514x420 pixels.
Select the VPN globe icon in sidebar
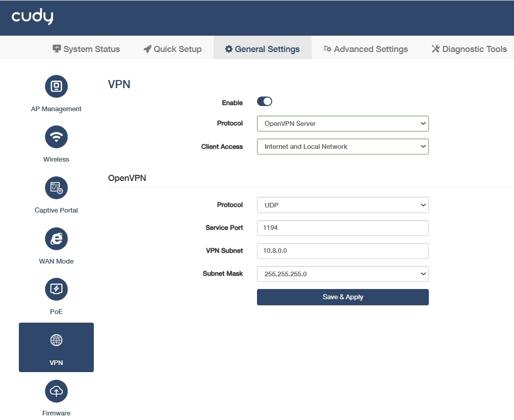coord(57,340)
